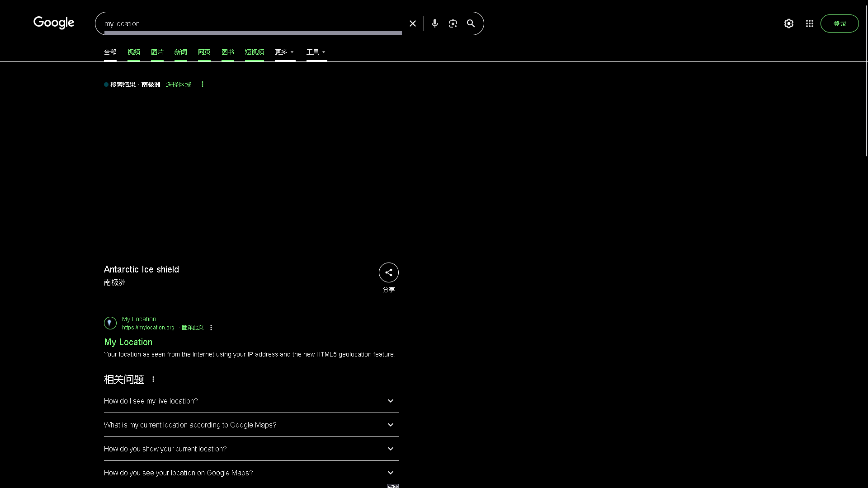This screenshot has width=868, height=488.
Task: Clear the search box with the X icon
Action: [412, 23]
